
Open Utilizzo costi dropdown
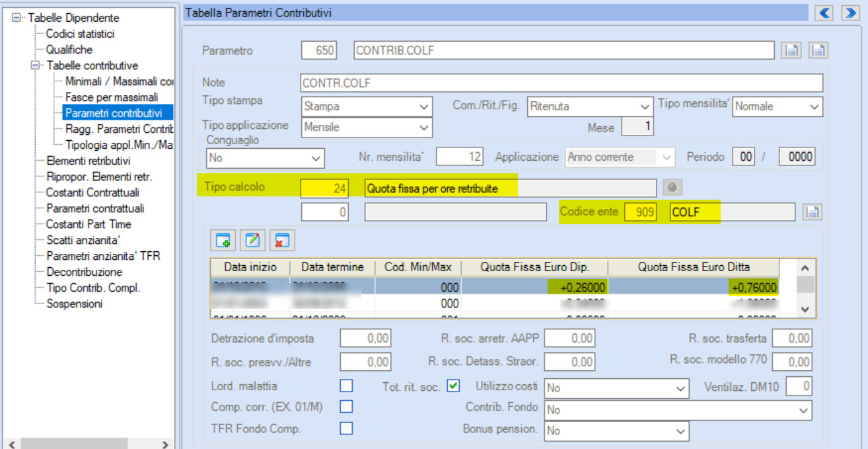pos(616,388)
